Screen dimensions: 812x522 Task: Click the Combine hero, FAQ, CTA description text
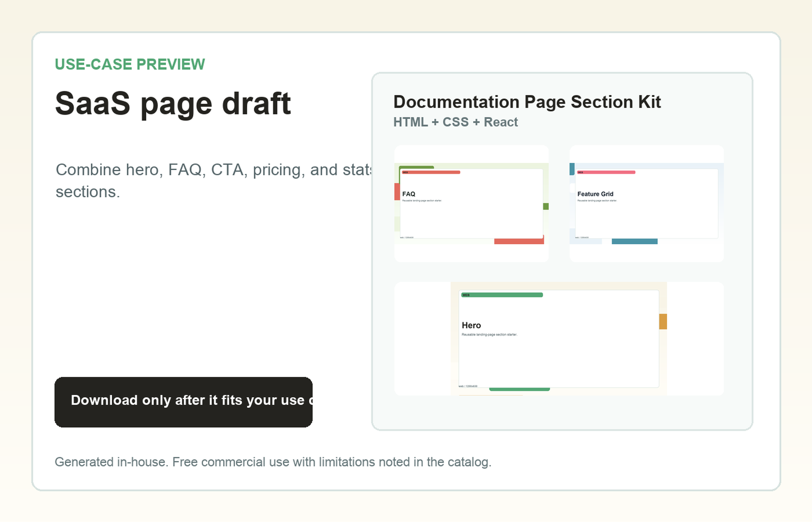213,181
